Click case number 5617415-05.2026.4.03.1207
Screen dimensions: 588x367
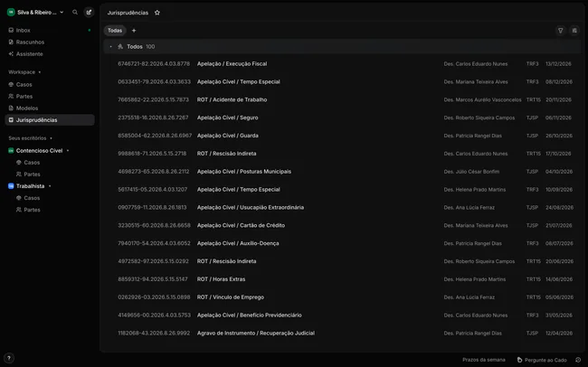tap(152, 189)
